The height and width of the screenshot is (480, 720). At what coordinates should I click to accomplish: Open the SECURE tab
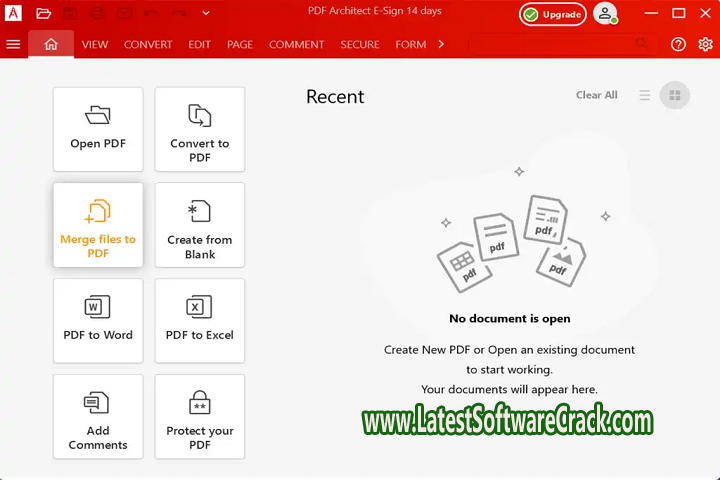click(x=360, y=45)
